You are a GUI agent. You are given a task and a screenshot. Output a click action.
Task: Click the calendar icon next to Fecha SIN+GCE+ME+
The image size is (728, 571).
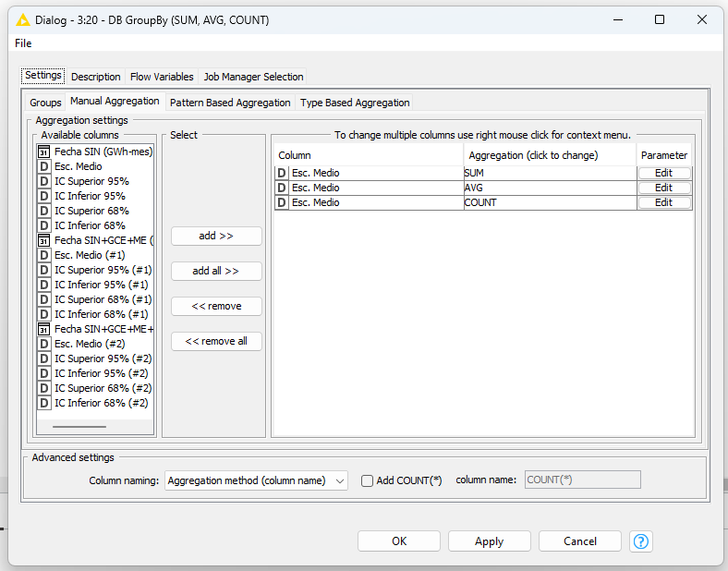[43, 329]
